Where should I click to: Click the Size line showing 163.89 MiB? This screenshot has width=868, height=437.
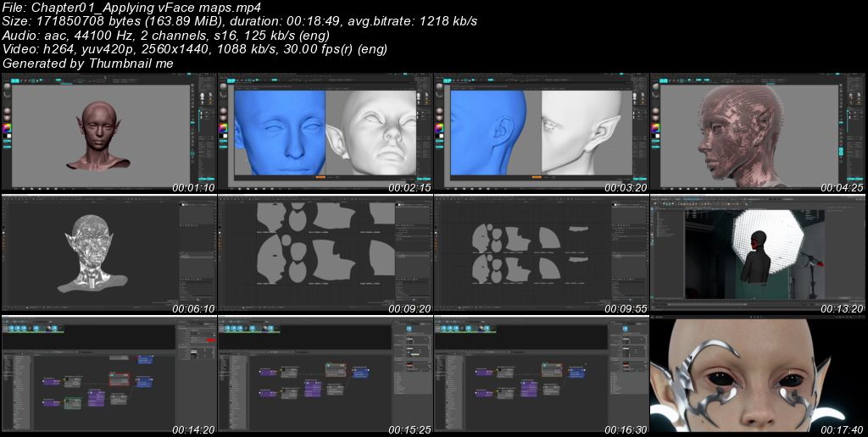point(240,21)
